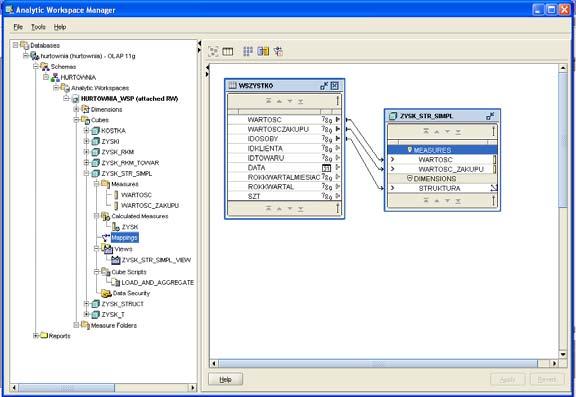The height and width of the screenshot is (397, 576).
Task: Open the File menu
Action: 18,27
